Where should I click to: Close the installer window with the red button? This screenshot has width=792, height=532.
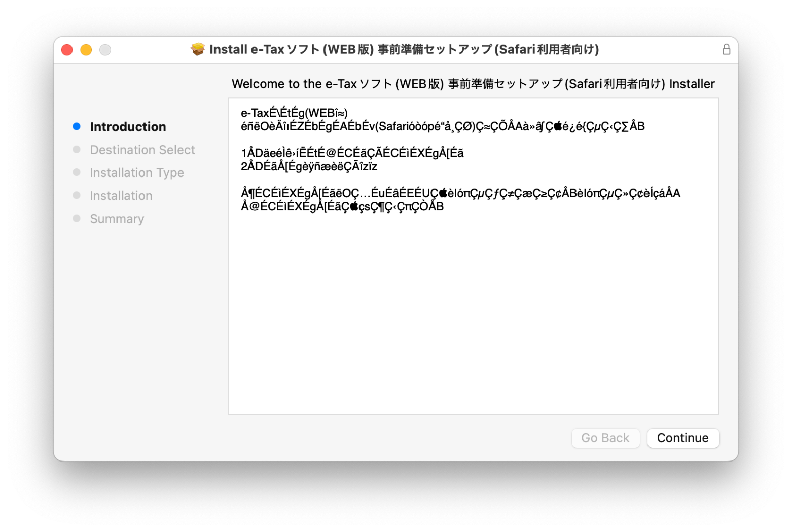point(67,50)
